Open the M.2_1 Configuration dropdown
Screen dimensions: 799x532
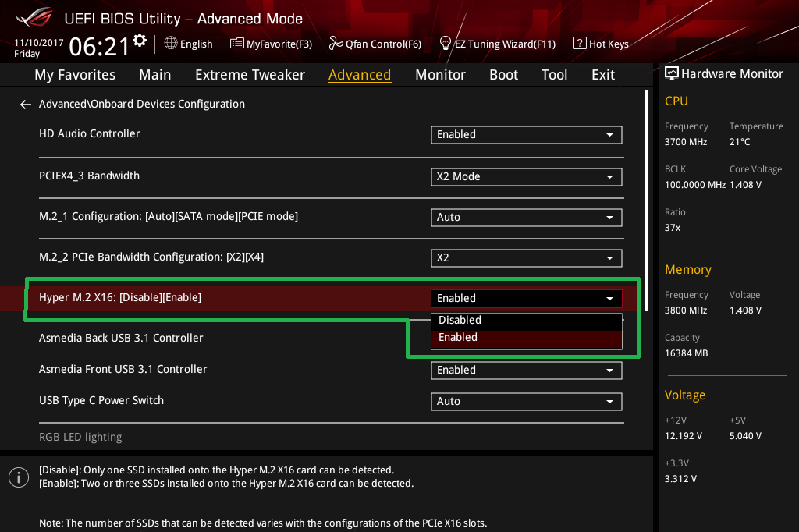click(x=527, y=218)
